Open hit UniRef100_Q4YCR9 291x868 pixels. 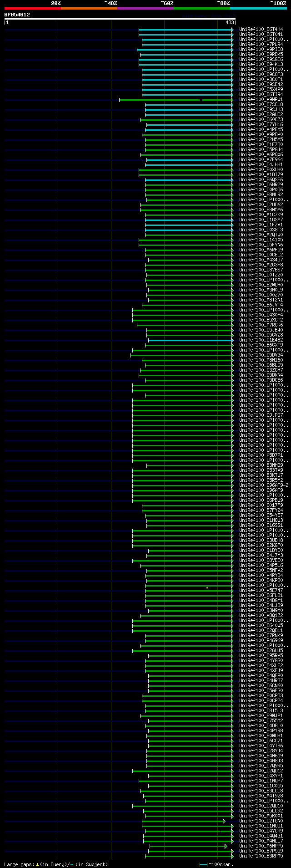[x=261, y=831]
